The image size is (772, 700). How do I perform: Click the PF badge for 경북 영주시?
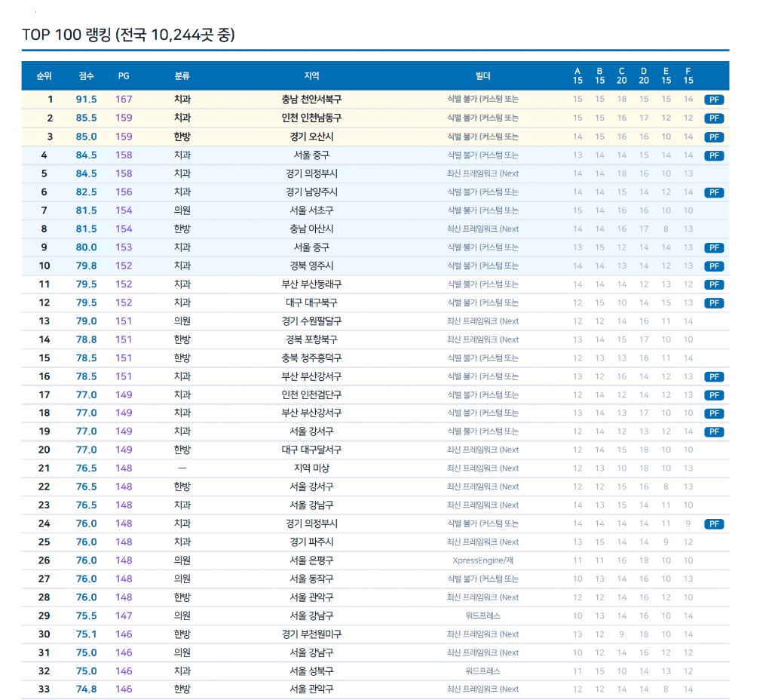click(714, 266)
